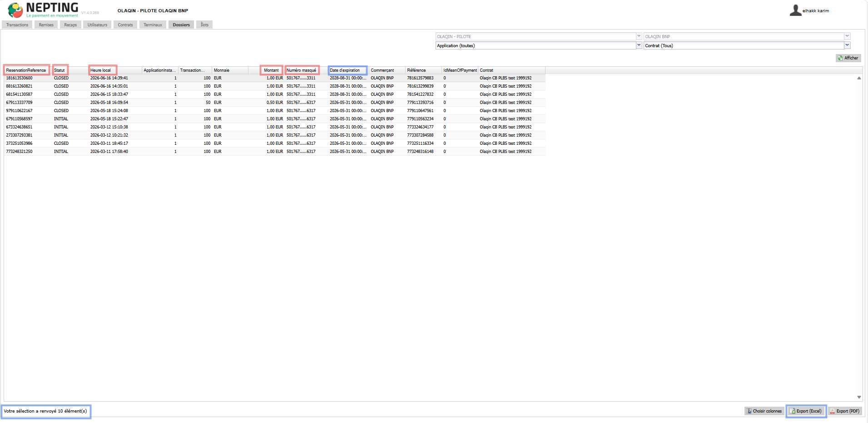
Task: Open the Utilisateurs tab
Action: pyautogui.click(x=98, y=25)
